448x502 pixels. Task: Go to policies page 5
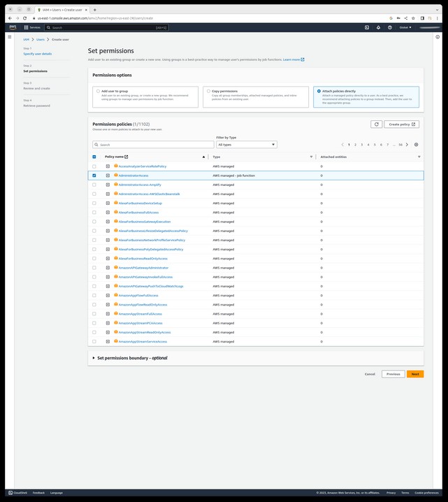[x=375, y=145]
